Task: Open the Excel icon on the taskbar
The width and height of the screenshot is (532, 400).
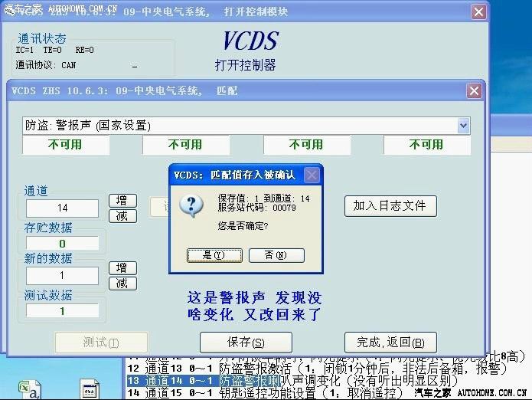Action: click(x=28, y=389)
